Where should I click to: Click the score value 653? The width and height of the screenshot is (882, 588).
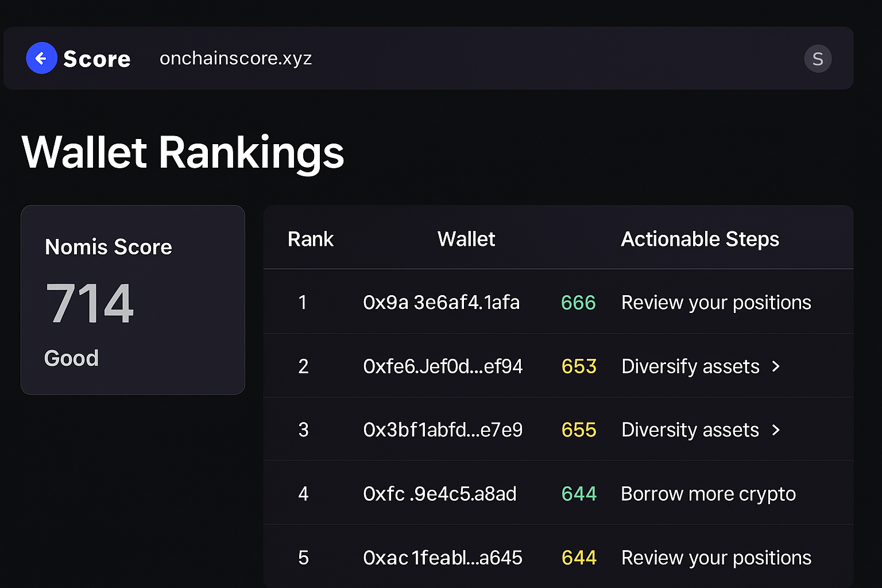(579, 366)
